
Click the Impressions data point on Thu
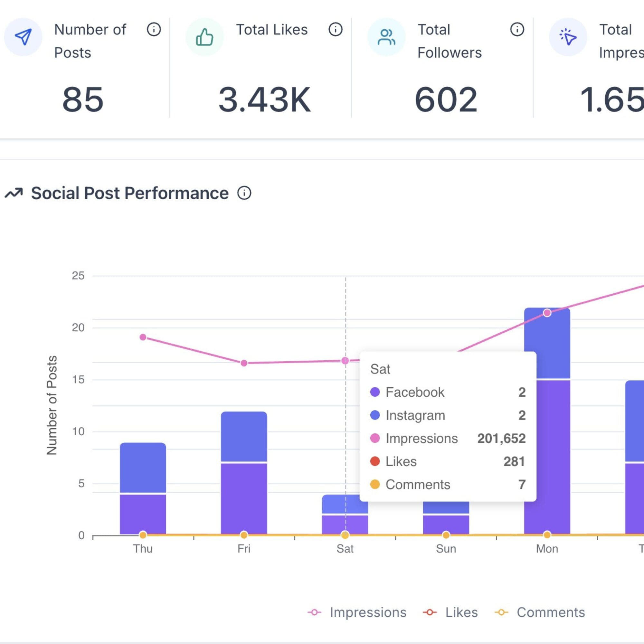(143, 337)
